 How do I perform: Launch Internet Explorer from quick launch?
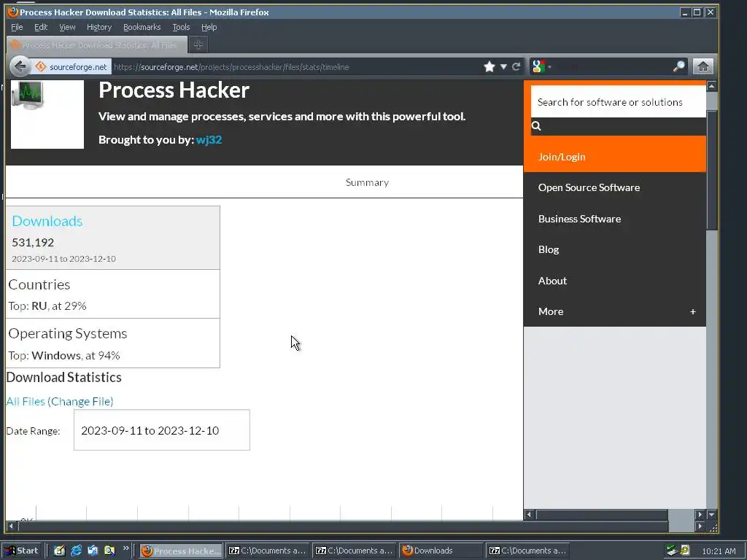point(76,551)
